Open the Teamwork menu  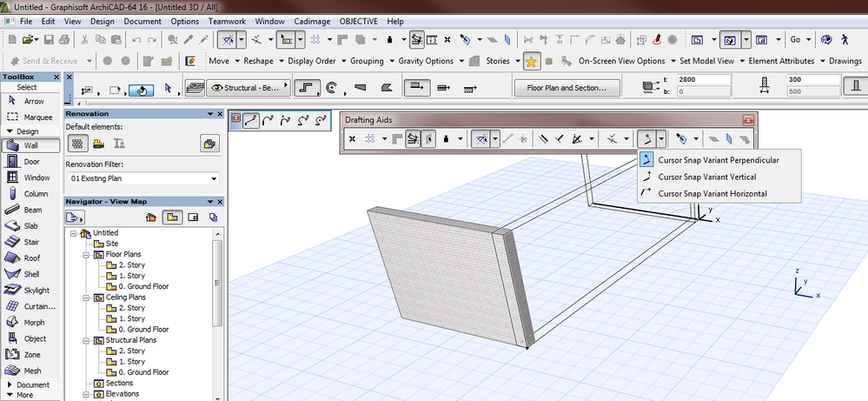[227, 21]
